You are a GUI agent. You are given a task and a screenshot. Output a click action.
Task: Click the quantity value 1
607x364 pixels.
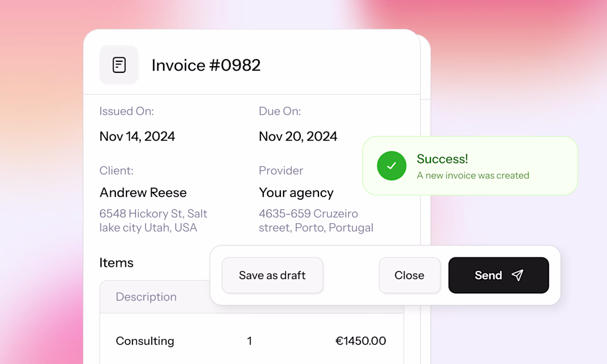click(x=249, y=341)
